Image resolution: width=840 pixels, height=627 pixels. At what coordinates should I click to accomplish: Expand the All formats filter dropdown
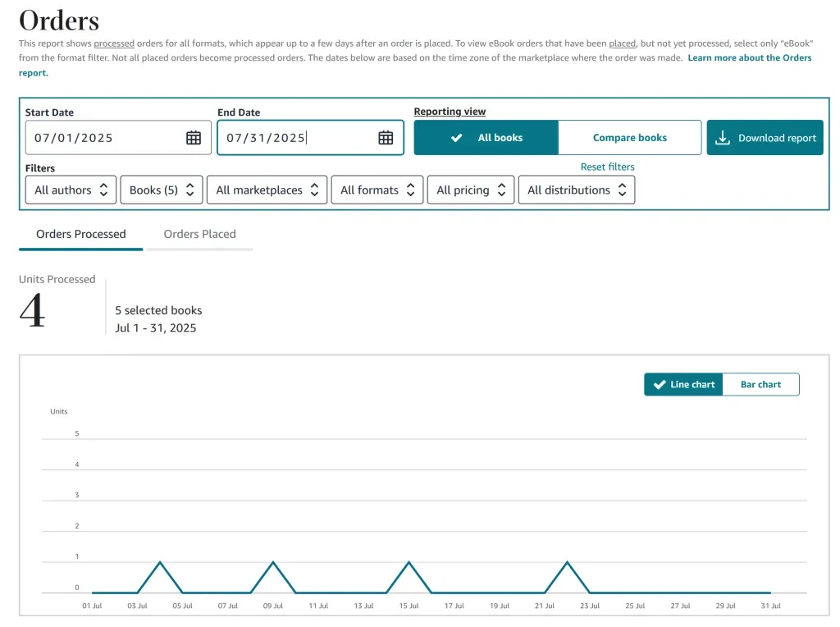(377, 190)
